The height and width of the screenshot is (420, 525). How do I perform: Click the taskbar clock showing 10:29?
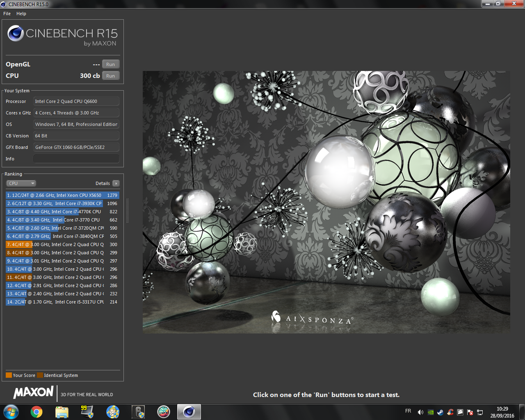point(502,412)
